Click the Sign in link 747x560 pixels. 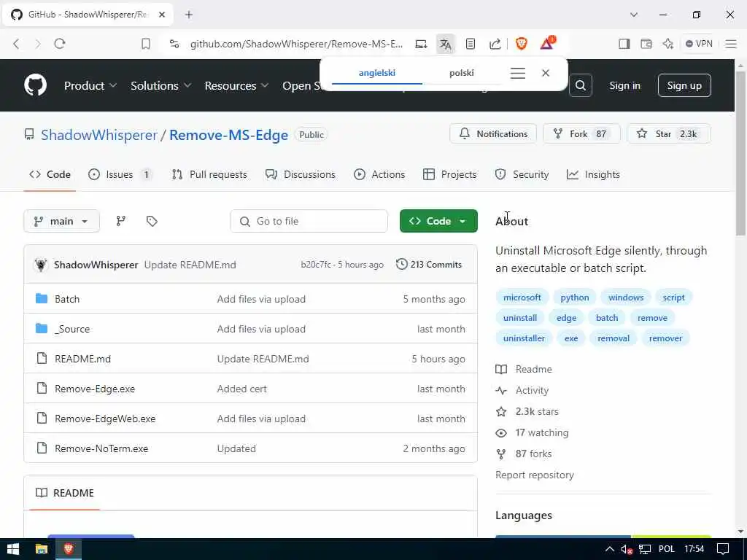[x=624, y=86]
